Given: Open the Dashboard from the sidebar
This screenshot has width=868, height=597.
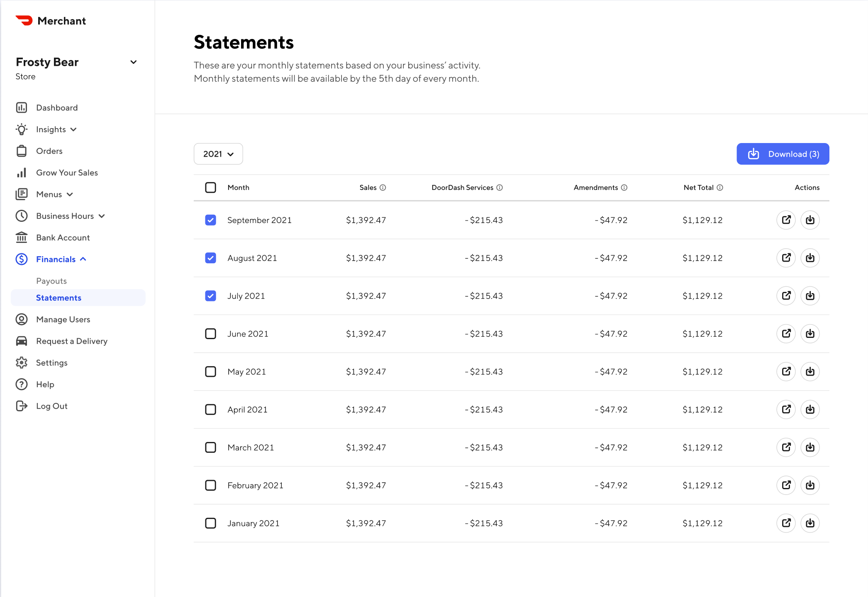Looking at the screenshot, I should click(x=57, y=107).
